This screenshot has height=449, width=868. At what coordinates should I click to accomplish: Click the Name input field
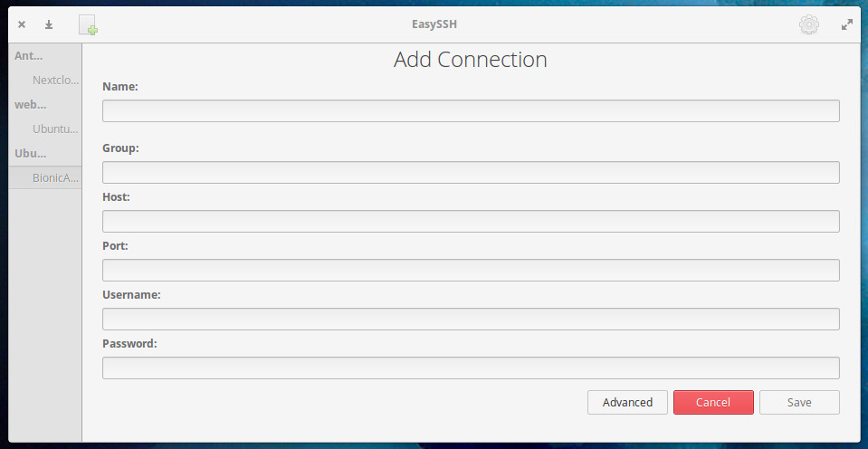tap(471, 110)
